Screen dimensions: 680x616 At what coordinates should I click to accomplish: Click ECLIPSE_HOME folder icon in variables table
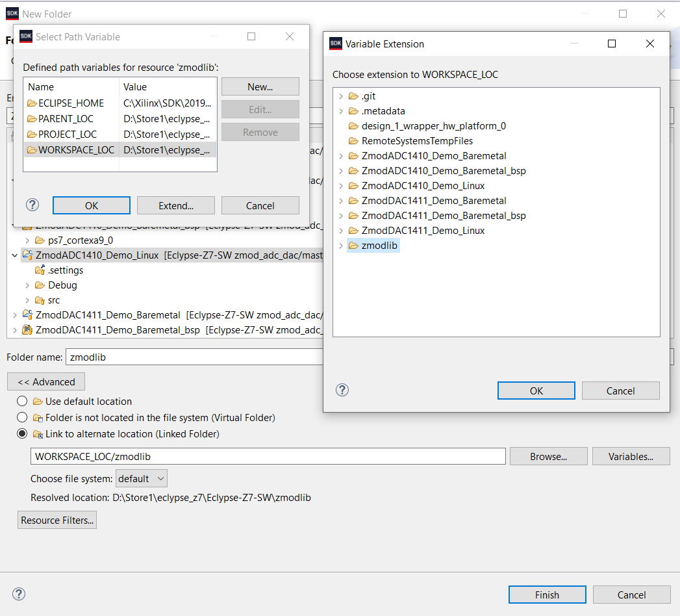pyautogui.click(x=32, y=103)
